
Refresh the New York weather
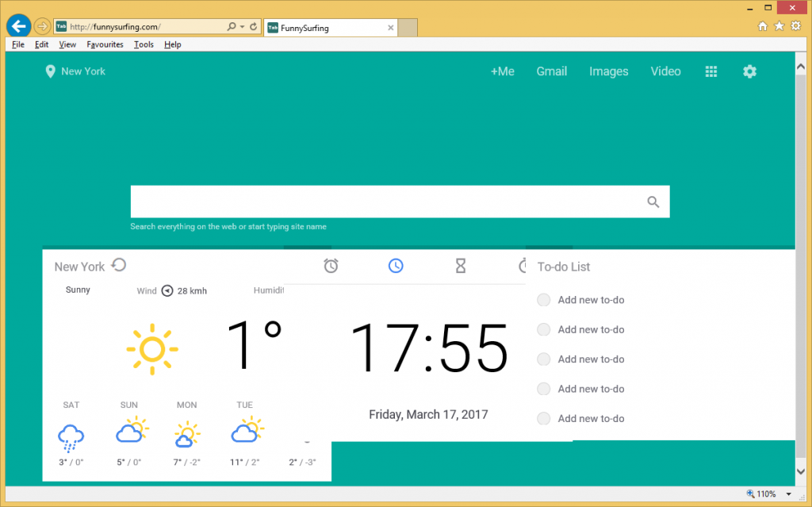point(119,265)
